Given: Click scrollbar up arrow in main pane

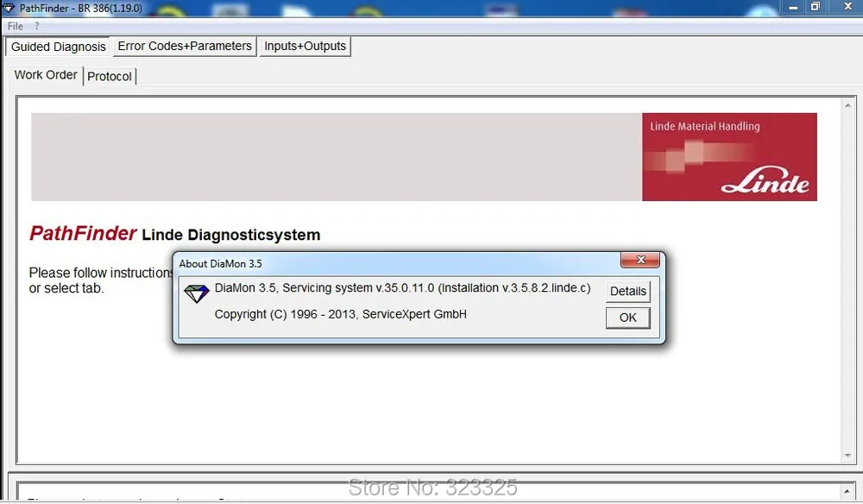Looking at the screenshot, I should (x=847, y=105).
